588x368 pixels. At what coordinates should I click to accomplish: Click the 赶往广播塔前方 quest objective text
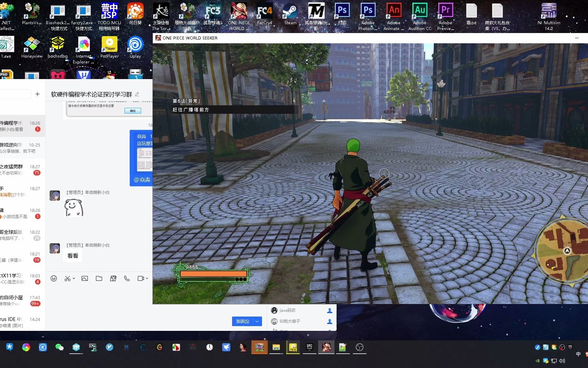pos(191,110)
